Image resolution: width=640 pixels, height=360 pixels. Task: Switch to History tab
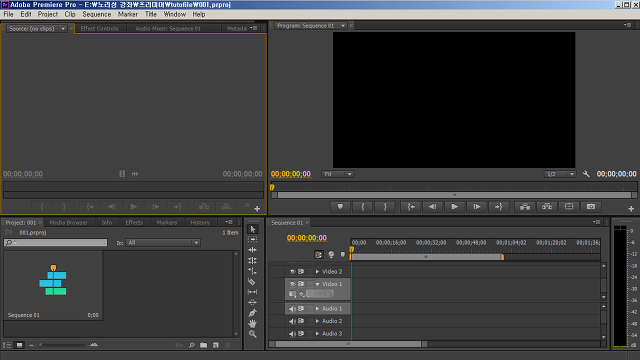(x=200, y=223)
